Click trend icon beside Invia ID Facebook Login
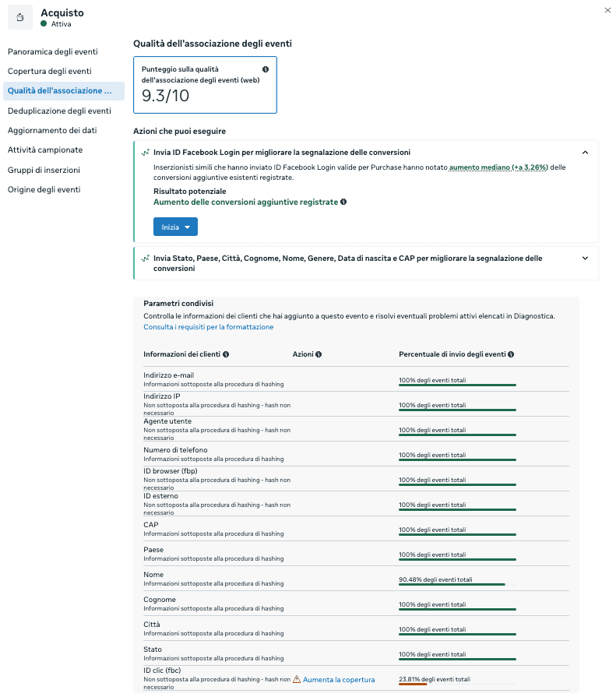The image size is (616, 697). pos(146,153)
